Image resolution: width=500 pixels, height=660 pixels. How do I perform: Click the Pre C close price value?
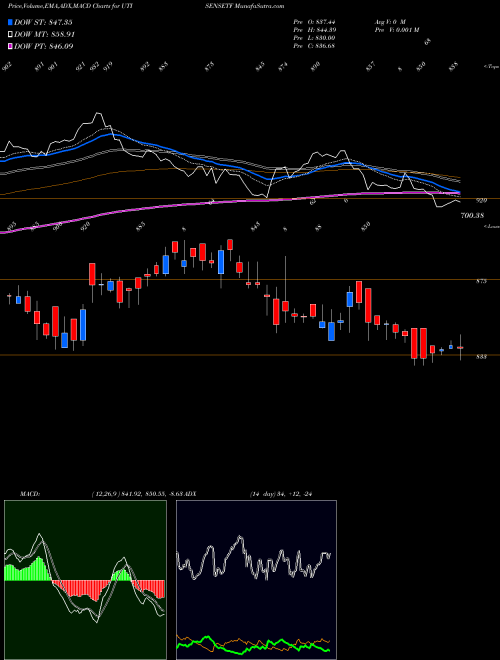[314, 46]
